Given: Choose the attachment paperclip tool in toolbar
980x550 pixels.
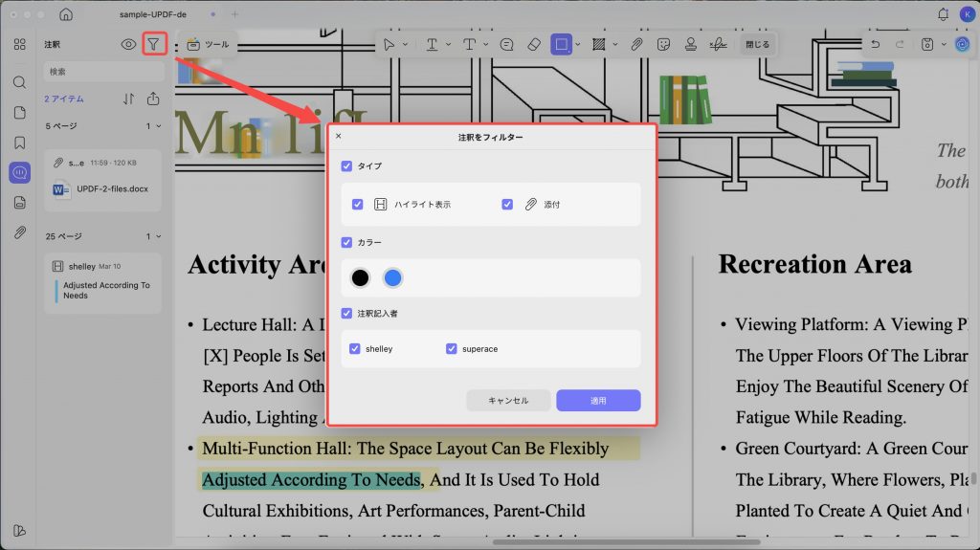Looking at the screenshot, I should click(x=636, y=44).
